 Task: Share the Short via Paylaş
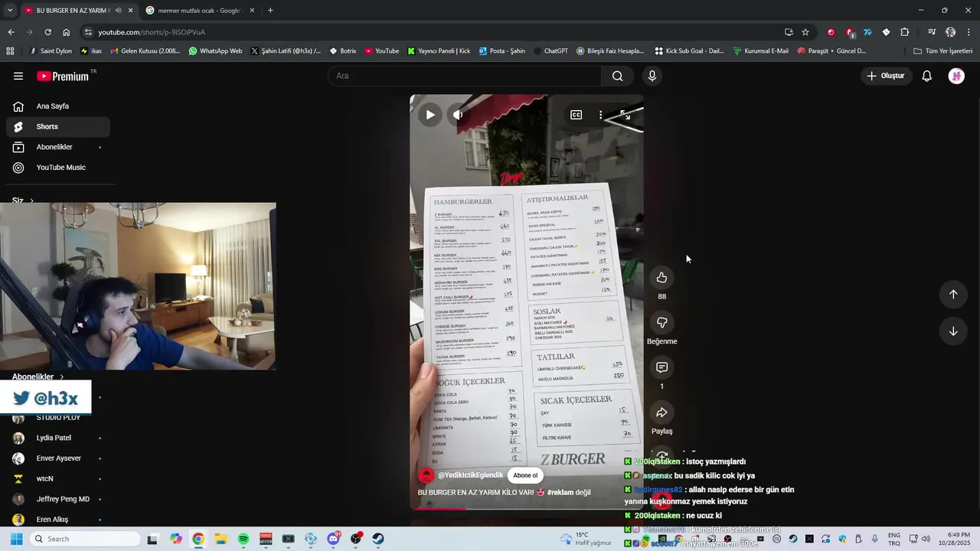point(662,412)
